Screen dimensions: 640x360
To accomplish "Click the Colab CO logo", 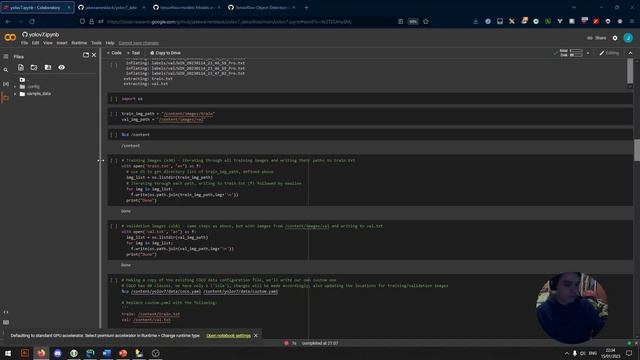I will [x=10, y=38].
